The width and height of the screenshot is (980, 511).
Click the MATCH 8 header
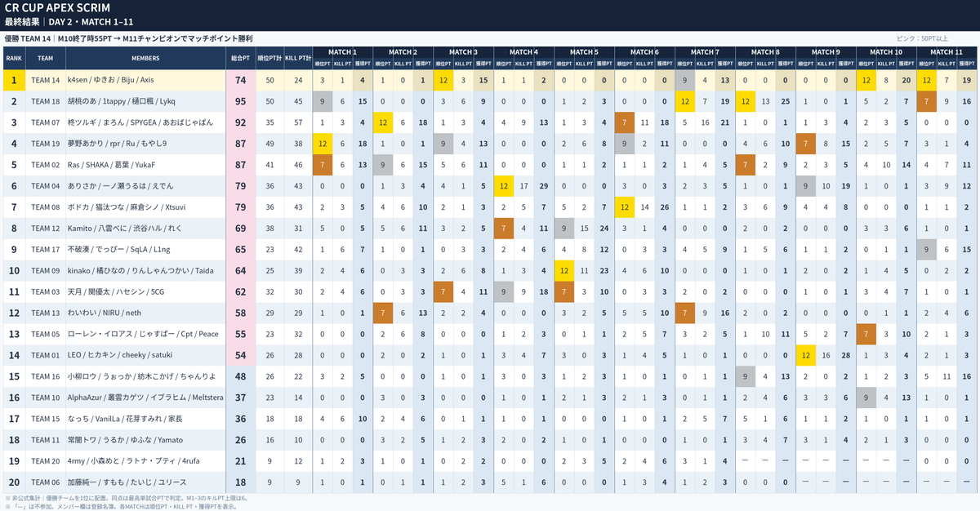tap(765, 51)
